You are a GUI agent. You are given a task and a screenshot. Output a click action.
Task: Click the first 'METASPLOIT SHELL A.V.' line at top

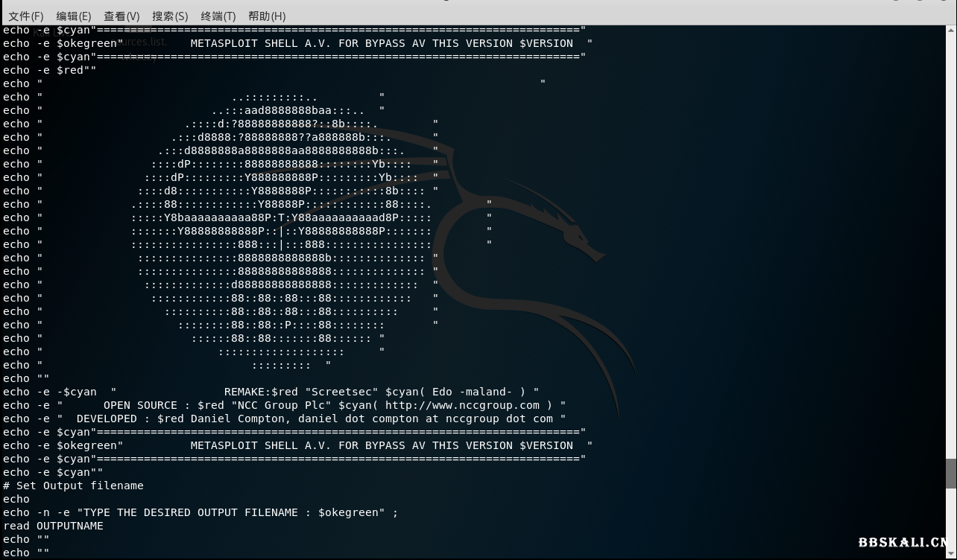[x=298, y=43]
